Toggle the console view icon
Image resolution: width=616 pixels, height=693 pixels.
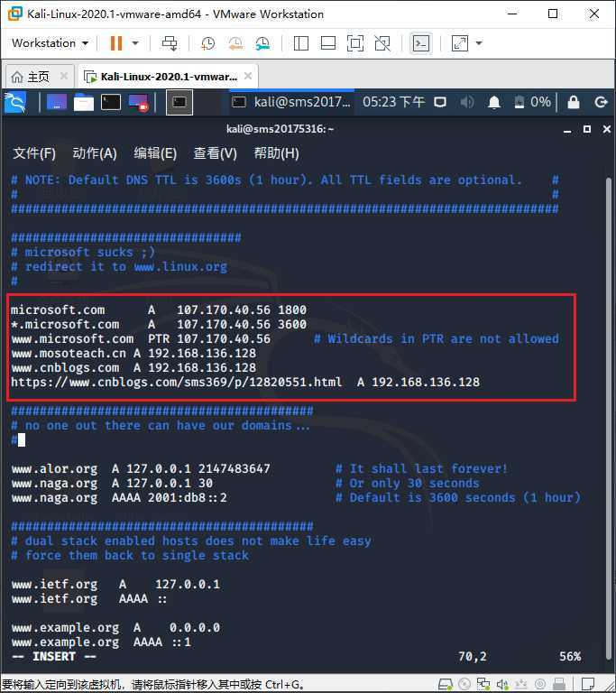click(x=420, y=43)
